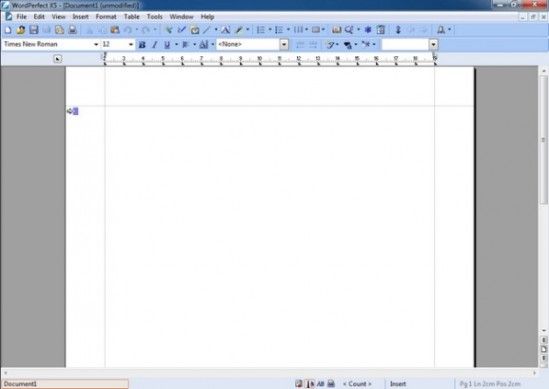Click the document icon beside File menu

9,16
